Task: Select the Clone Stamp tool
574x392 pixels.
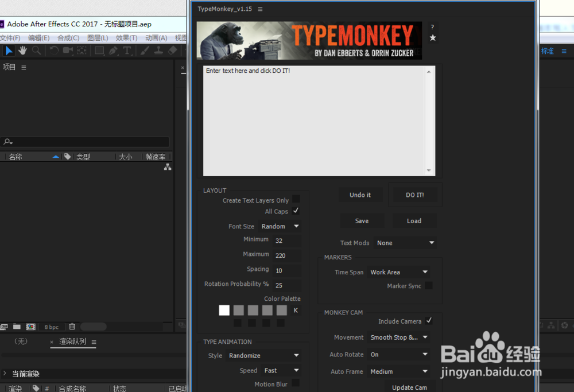Action: click(158, 51)
